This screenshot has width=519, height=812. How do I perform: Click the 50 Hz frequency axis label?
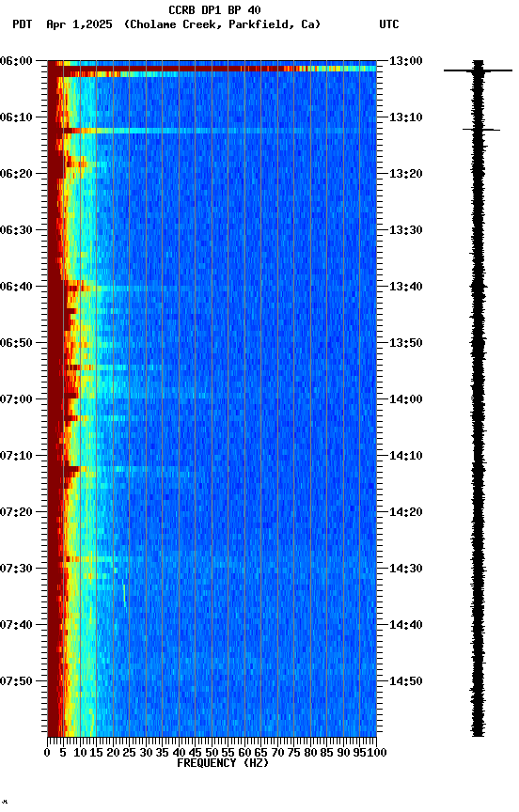point(212,753)
